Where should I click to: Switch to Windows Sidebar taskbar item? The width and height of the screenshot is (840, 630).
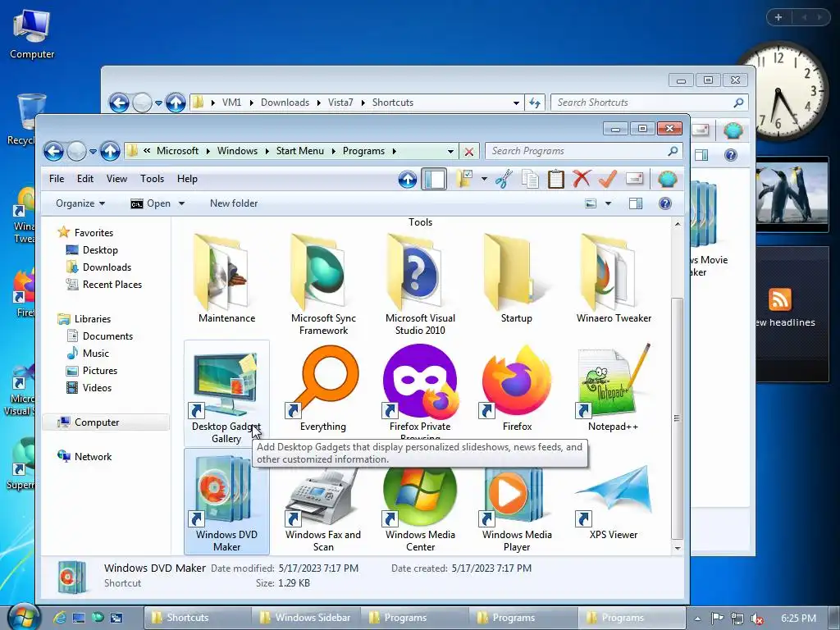tap(307, 618)
